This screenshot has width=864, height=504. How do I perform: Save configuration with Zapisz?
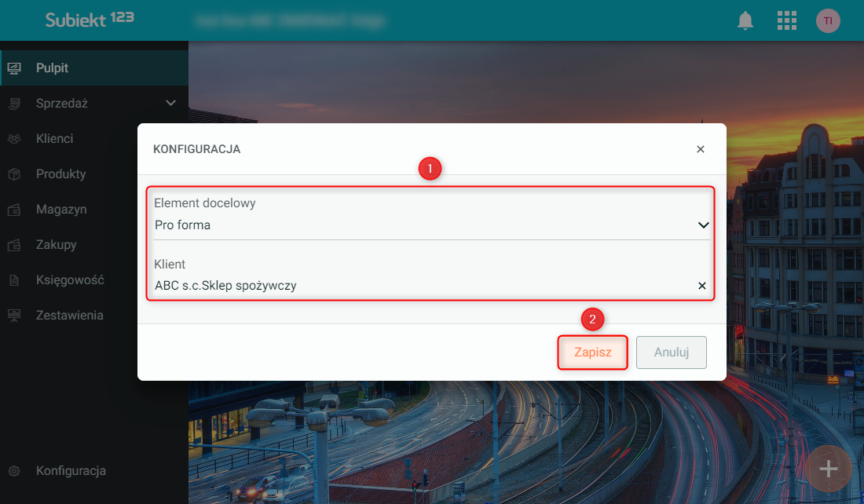(x=592, y=352)
